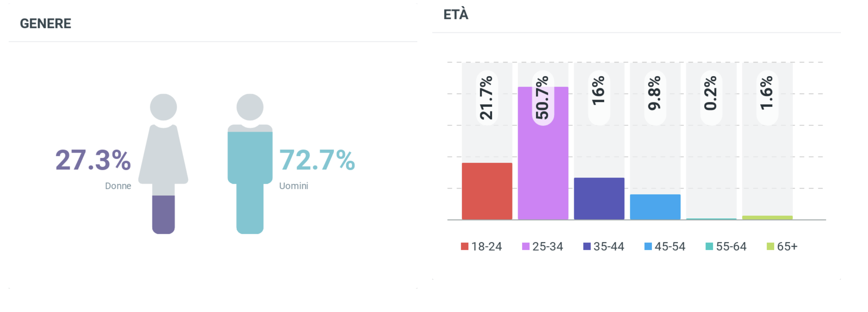Click the dark blue 35-44 legend swatch

point(587,246)
